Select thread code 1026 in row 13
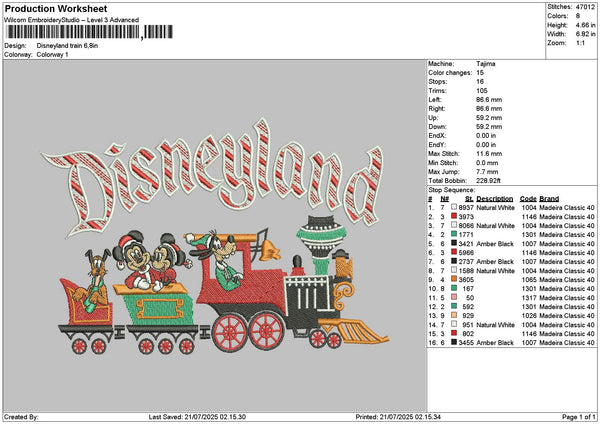The width and height of the screenshot is (600, 424). (529, 316)
